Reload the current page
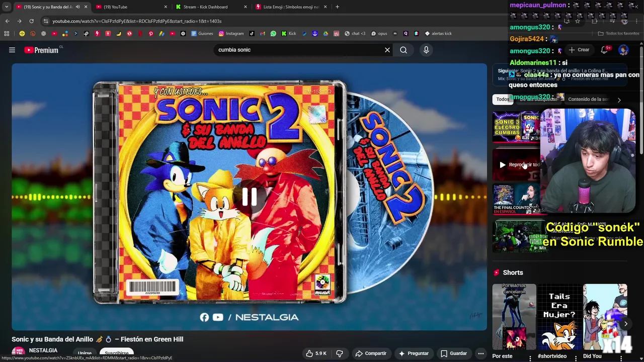Screen dimensions: 644x362 pos(31,21)
